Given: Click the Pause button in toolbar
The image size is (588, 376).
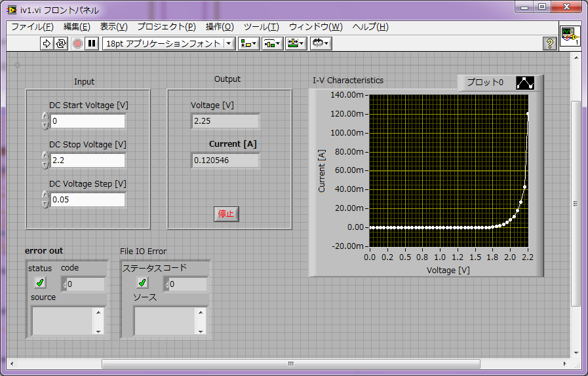Looking at the screenshot, I should click(92, 43).
